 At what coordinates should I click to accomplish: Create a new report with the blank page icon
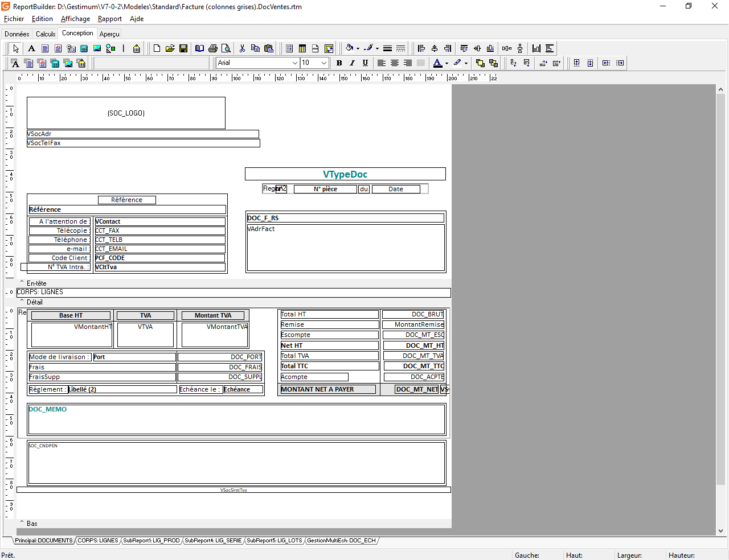[157, 48]
